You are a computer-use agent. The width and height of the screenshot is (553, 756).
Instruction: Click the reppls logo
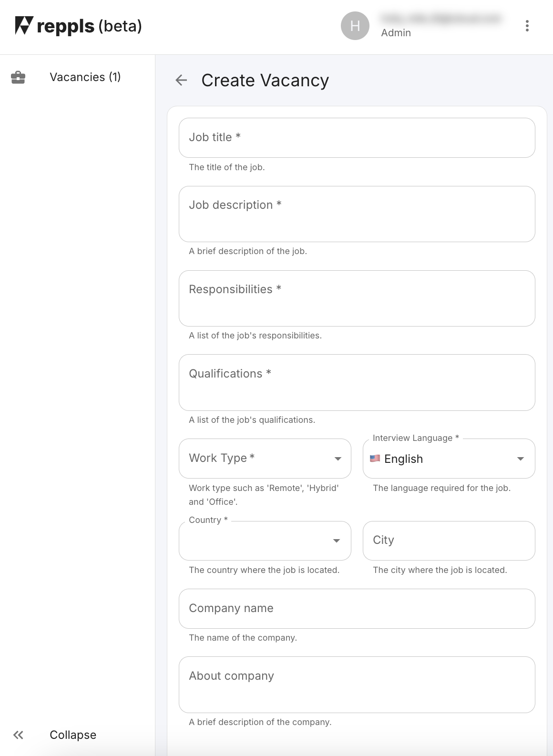point(78,26)
